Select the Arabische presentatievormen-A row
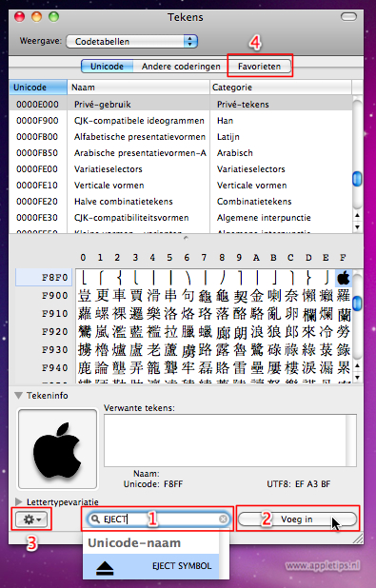 (180, 152)
